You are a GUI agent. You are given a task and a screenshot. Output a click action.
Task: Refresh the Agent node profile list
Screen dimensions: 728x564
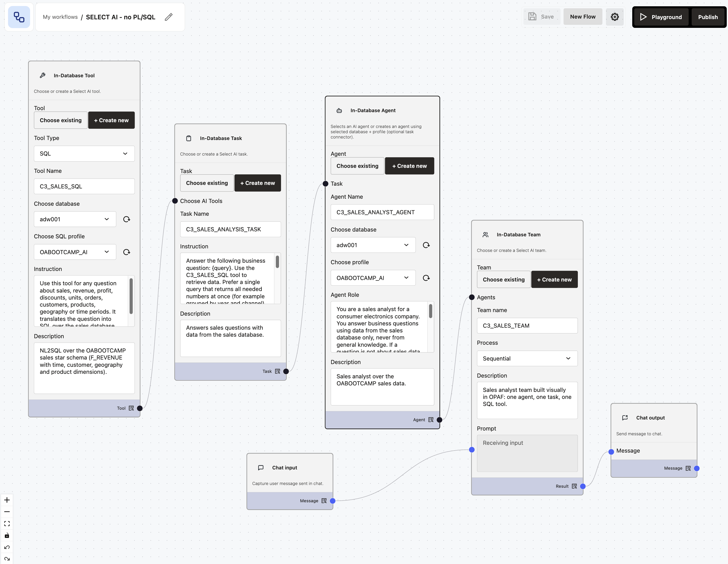pyautogui.click(x=426, y=278)
